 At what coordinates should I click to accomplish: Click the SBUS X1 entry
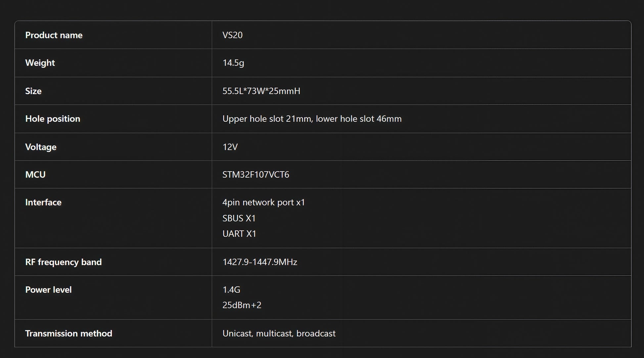point(239,218)
